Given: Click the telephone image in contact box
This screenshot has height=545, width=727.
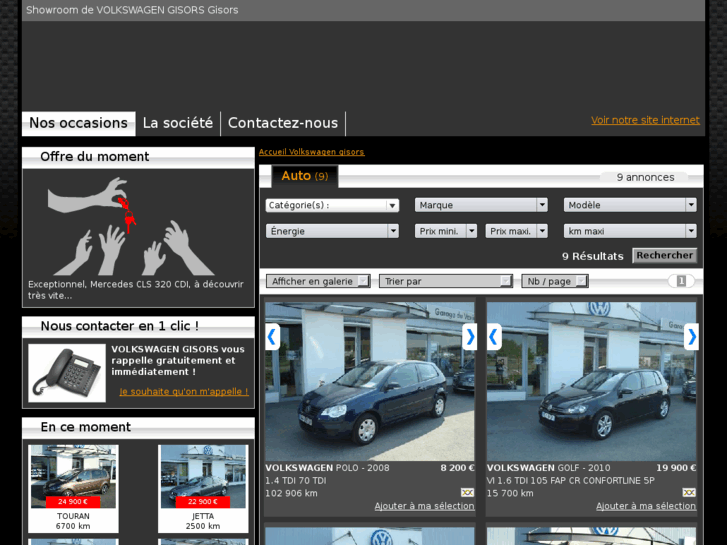Looking at the screenshot, I should 67,373.
